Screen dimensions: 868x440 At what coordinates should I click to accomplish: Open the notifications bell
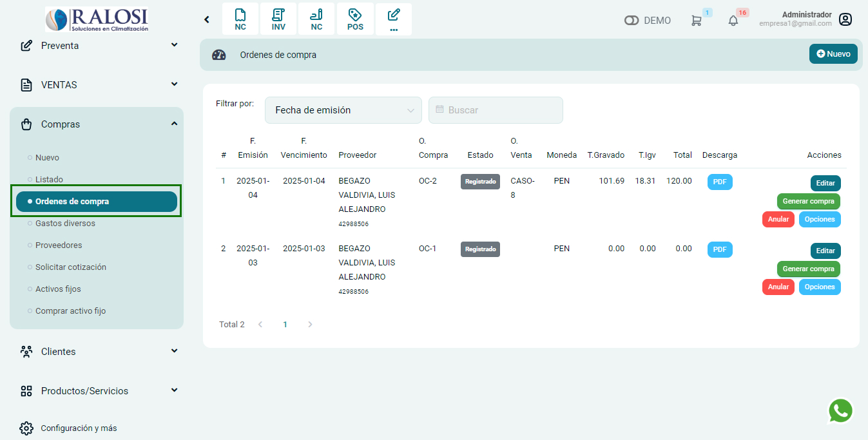733,21
